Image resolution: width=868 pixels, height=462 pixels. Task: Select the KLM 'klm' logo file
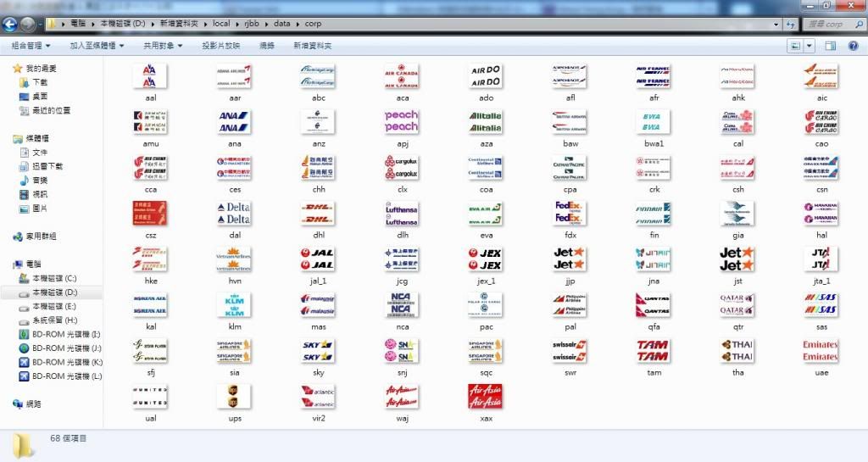[x=234, y=305]
